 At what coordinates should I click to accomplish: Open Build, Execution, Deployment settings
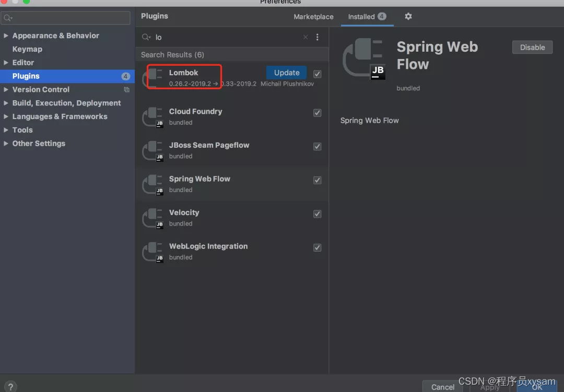pos(66,103)
